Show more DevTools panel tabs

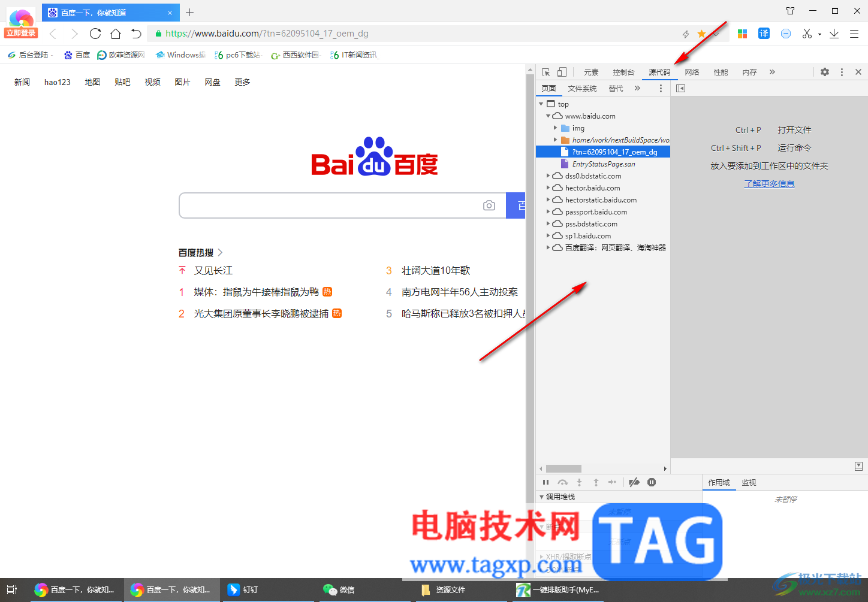(x=772, y=72)
